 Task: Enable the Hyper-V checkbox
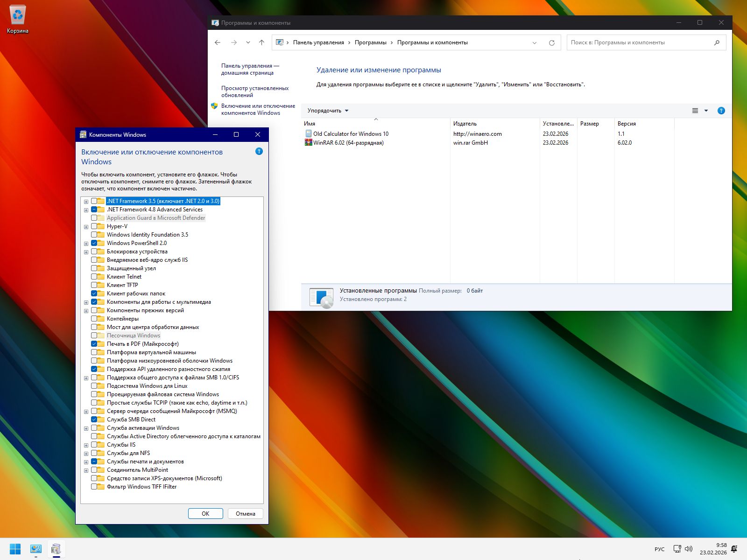click(94, 226)
